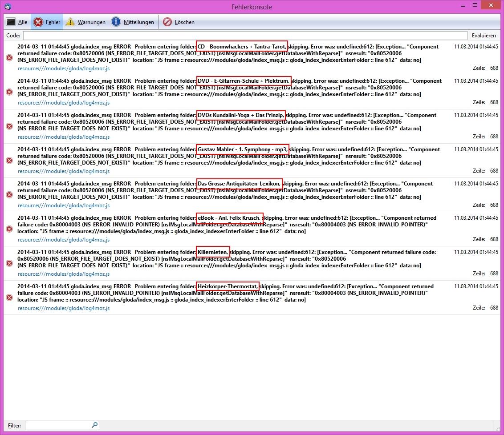The image size is (504, 435).
Task: Select the Kundalini-Yoga error message
Action: pyautogui.click(x=223, y=122)
